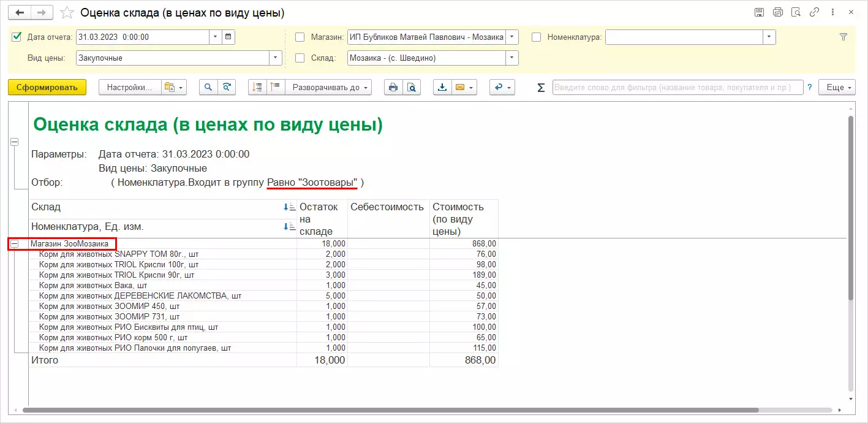Open the Вид цены dropdown list

click(276, 58)
